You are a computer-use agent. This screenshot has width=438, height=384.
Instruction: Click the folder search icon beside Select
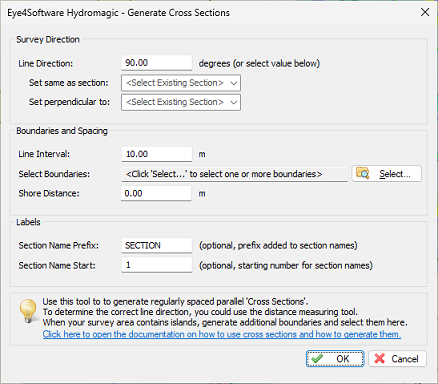[363, 174]
